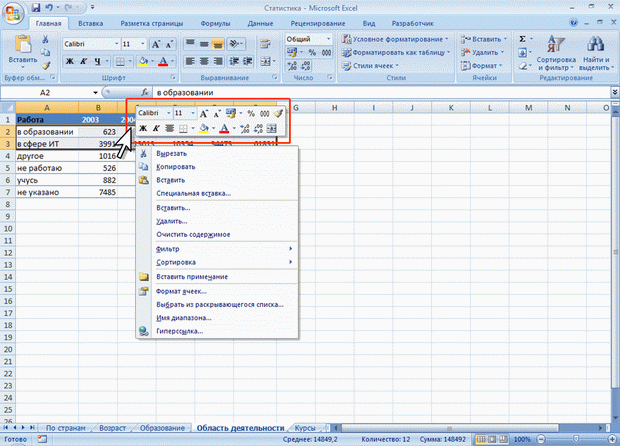620x446 pixels.
Task: Click Формат button in Ячейки group
Action: [x=481, y=66]
